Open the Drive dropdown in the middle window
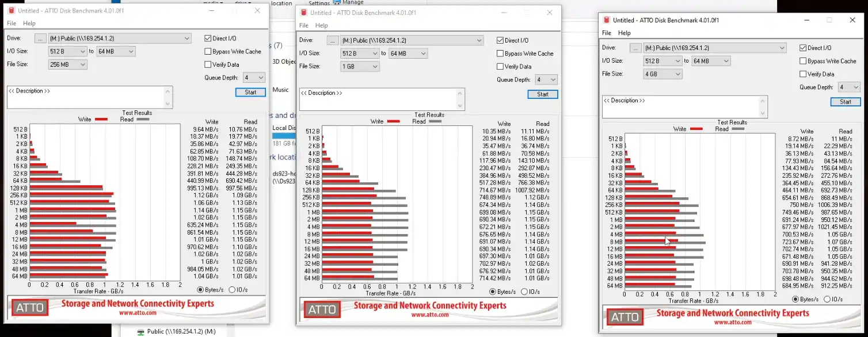 point(412,40)
